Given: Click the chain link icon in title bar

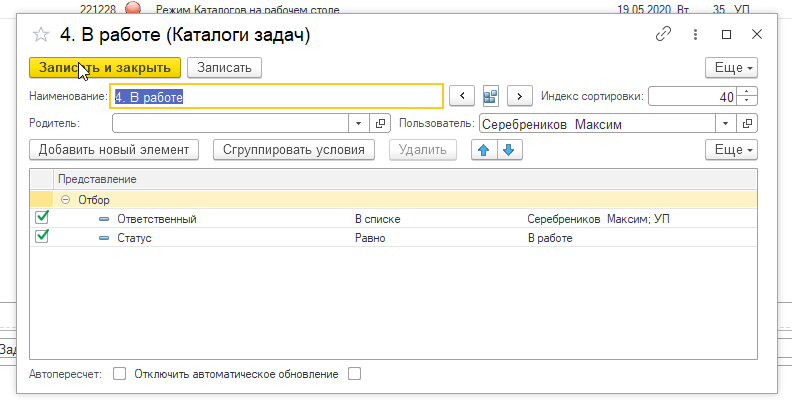Looking at the screenshot, I should pos(662,34).
